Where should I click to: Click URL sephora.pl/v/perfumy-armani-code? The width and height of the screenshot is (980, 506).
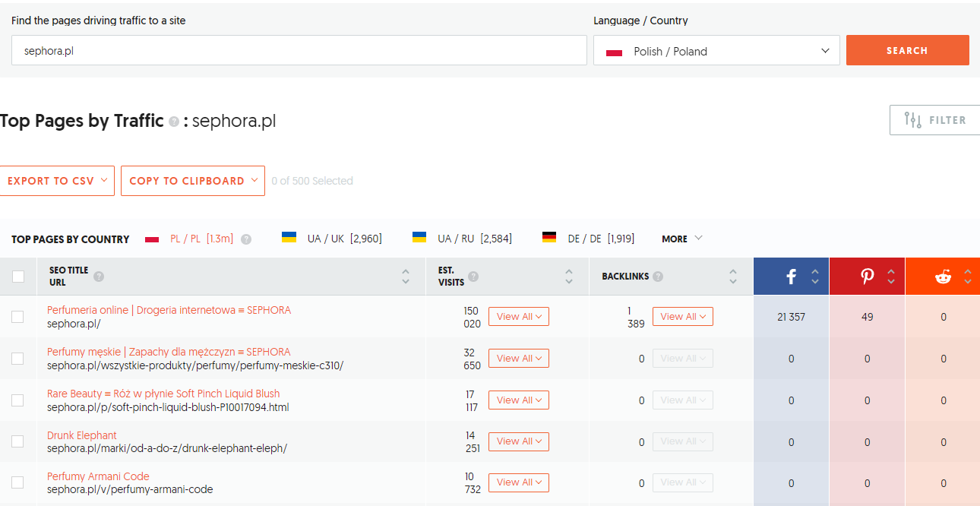coord(130,489)
